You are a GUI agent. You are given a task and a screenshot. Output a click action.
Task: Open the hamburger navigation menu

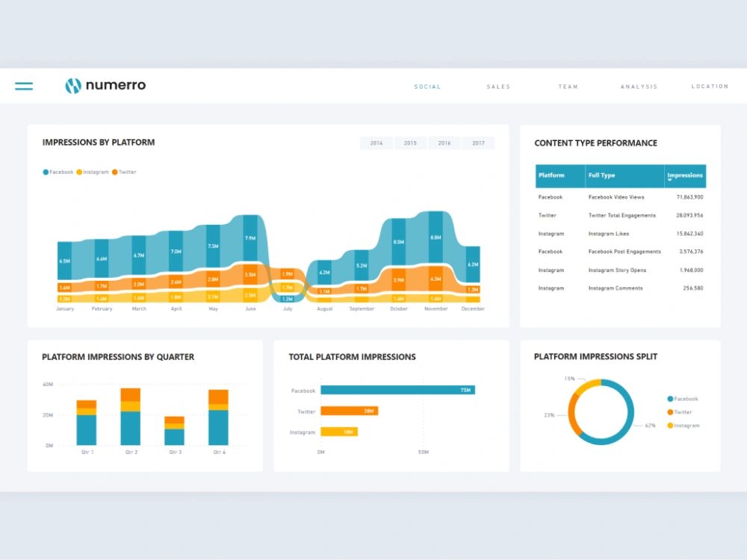23,85
